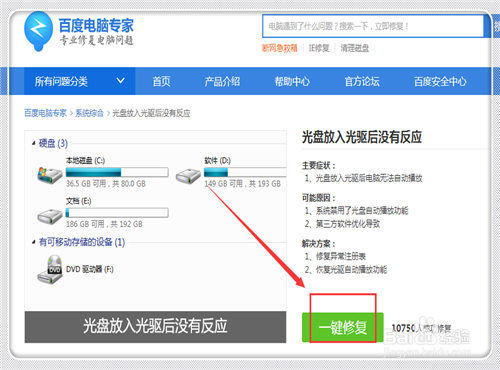
Task: Click the Baidu PC Expert lightning logo
Action: pyautogui.click(x=38, y=31)
